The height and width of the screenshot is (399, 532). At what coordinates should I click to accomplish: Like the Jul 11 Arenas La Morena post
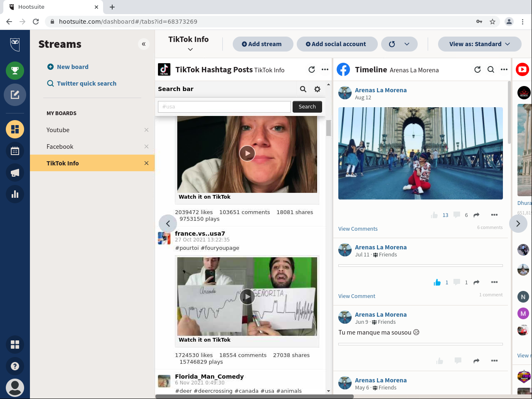click(x=437, y=283)
